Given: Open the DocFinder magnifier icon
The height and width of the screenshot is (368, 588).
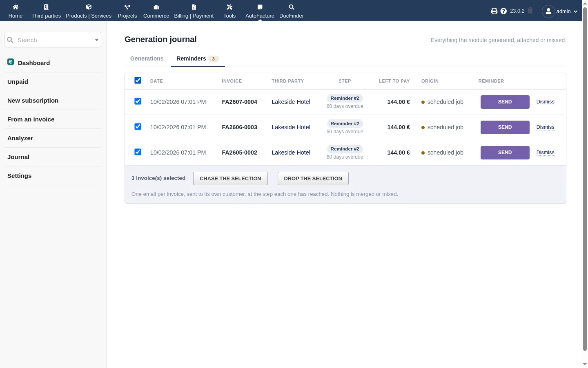Looking at the screenshot, I should pos(292,7).
